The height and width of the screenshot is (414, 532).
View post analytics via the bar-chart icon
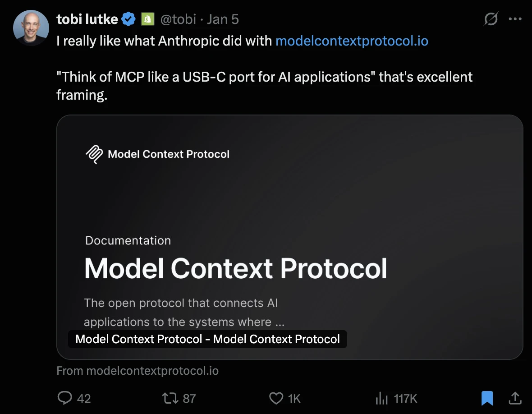381,398
